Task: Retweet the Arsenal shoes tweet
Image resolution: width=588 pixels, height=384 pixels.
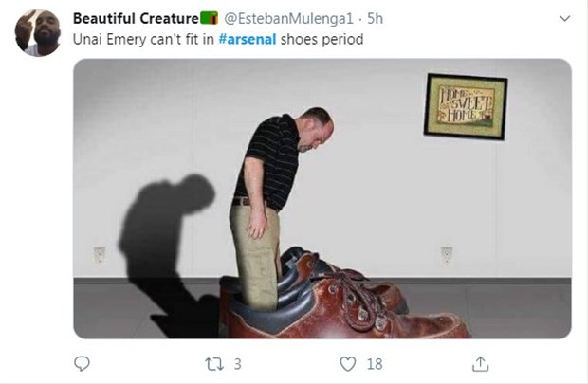Action: 214,363
